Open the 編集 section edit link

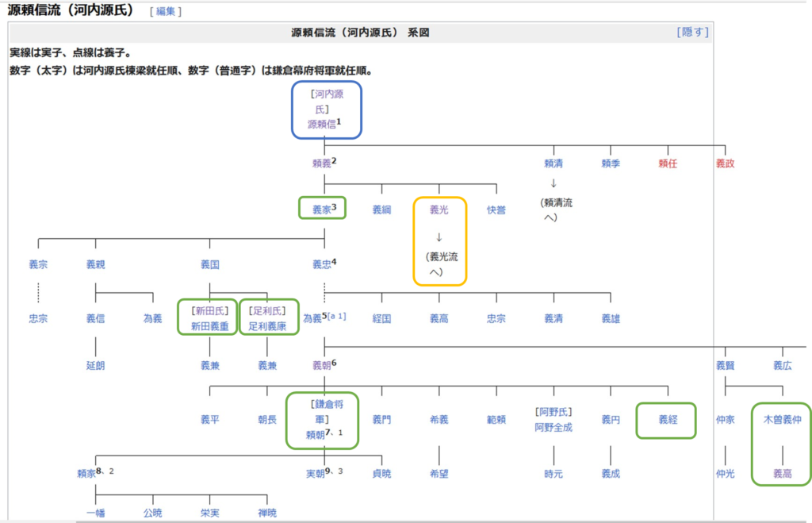(x=166, y=11)
